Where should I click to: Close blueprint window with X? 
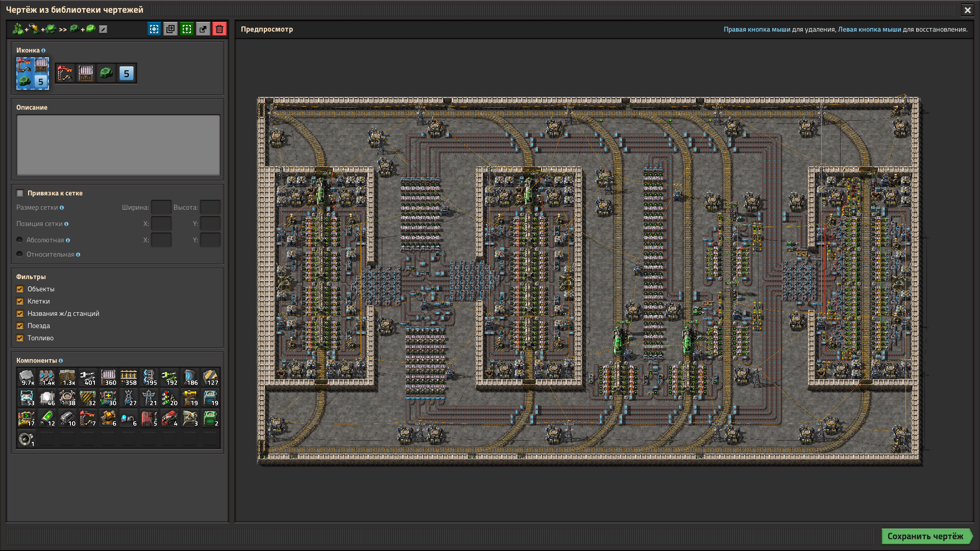[967, 10]
